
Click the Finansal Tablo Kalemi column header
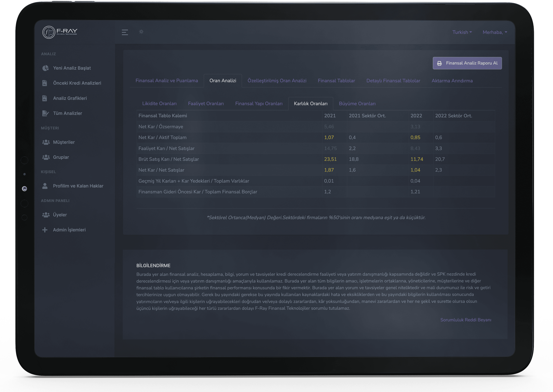(163, 116)
